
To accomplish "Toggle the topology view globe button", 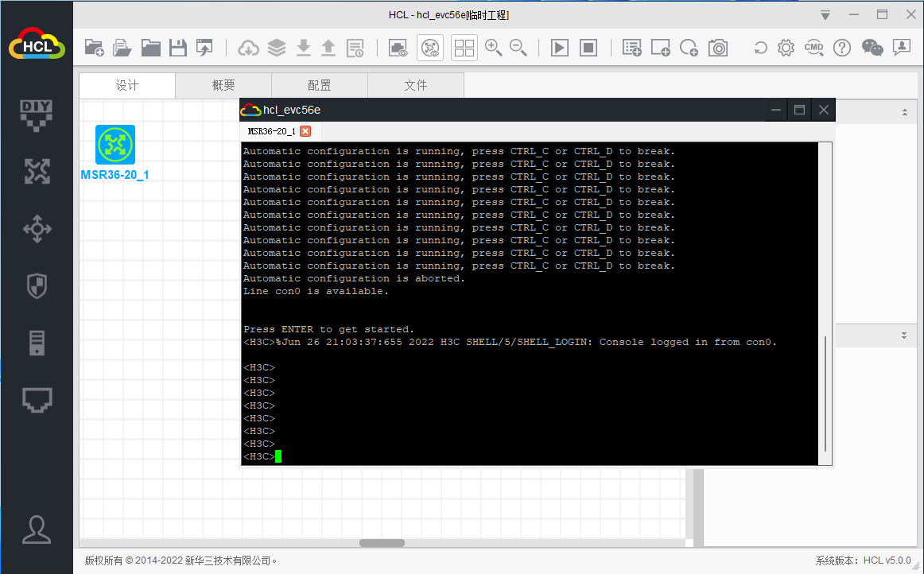I will pyautogui.click(x=430, y=48).
